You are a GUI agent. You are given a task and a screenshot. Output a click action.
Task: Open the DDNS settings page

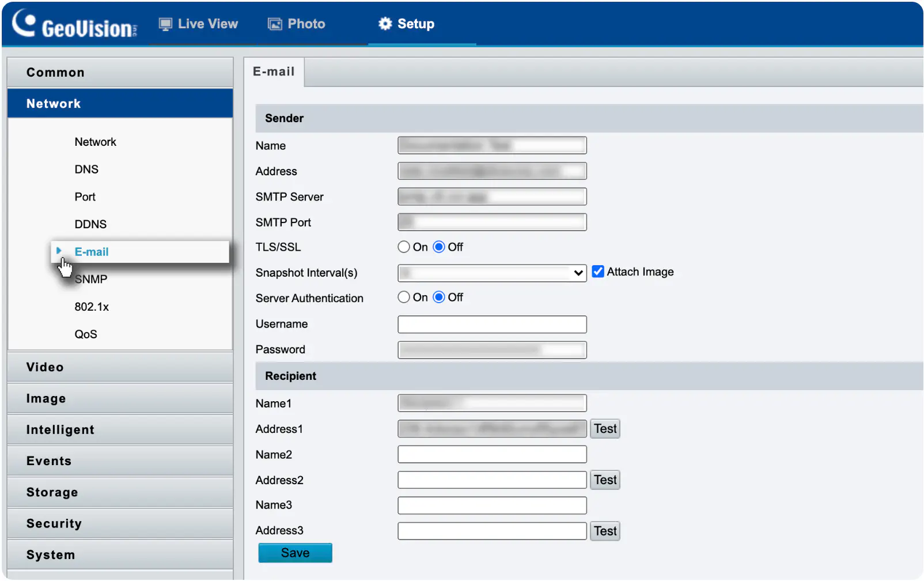pyautogui.click(x=90, y=224)
